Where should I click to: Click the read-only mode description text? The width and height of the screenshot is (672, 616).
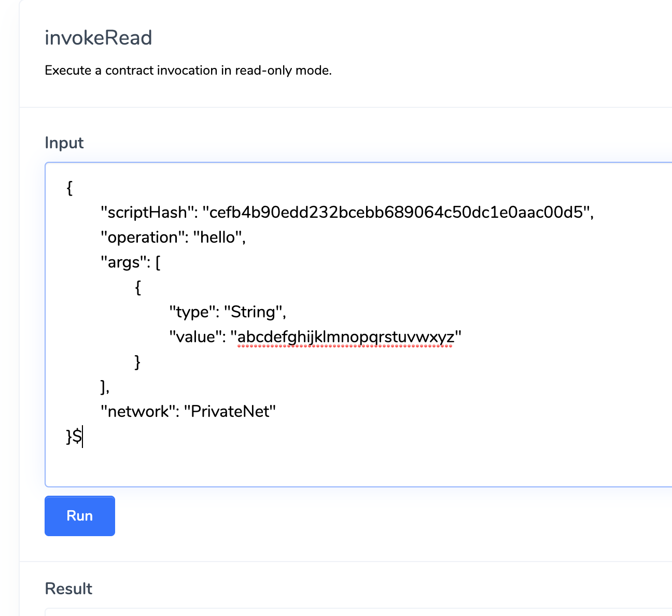click(188, 71)
